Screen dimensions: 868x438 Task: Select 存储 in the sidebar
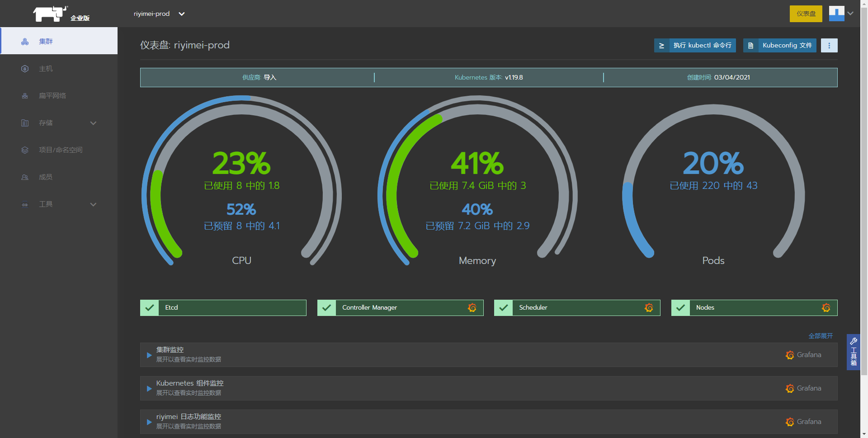tap(59, 122)
